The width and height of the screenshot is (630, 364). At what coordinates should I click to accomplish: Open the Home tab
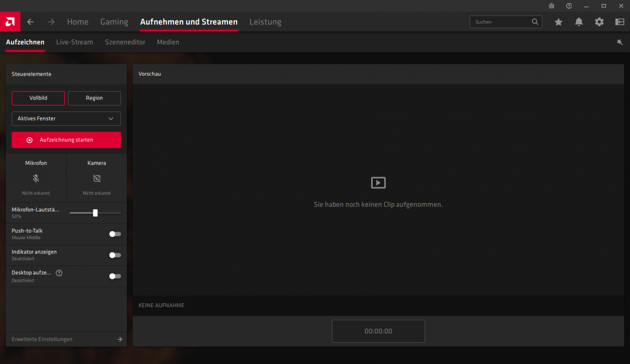(x=78, y=22)
